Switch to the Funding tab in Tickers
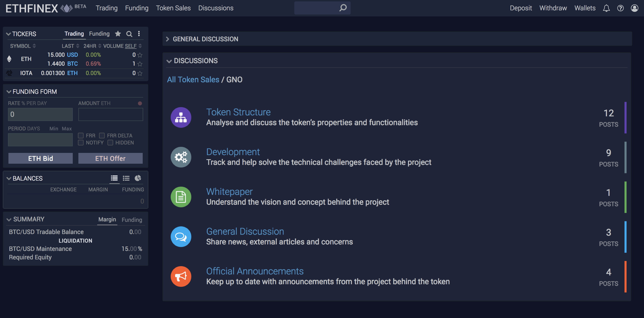644x318 pixels. click(x=99, y=34)
